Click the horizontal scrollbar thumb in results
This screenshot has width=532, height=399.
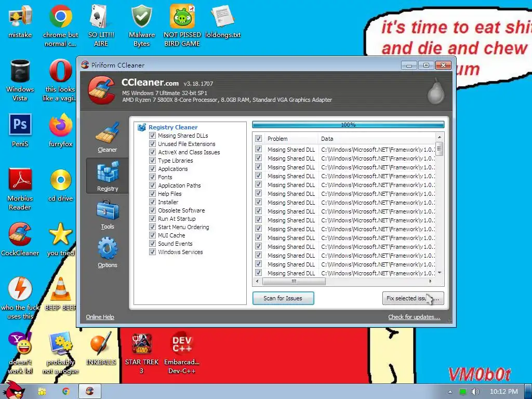[294, 281]
